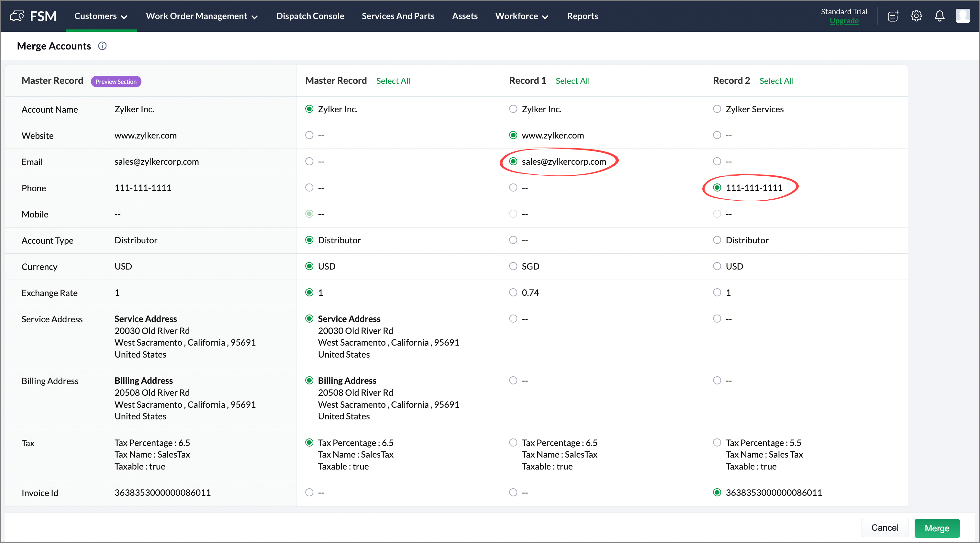Viewport: 980px width, 543px height.
Task: Select Zylker Services as Account Name
Action: click(717, 109)
